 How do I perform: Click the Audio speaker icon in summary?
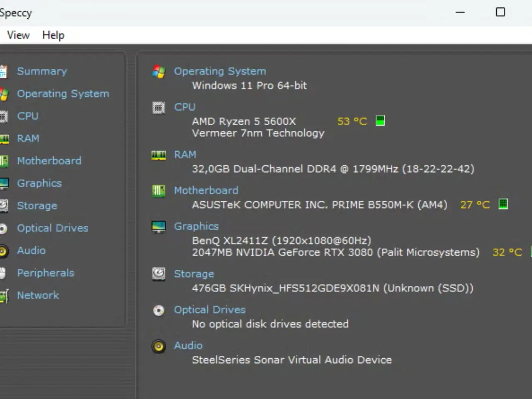pyautogui.click(x=158, y=346)
